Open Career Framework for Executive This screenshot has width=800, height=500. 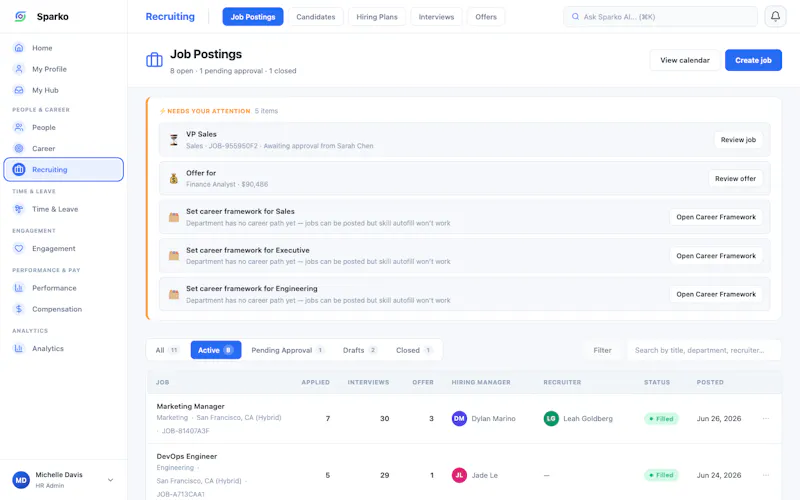tap(716, 256)
